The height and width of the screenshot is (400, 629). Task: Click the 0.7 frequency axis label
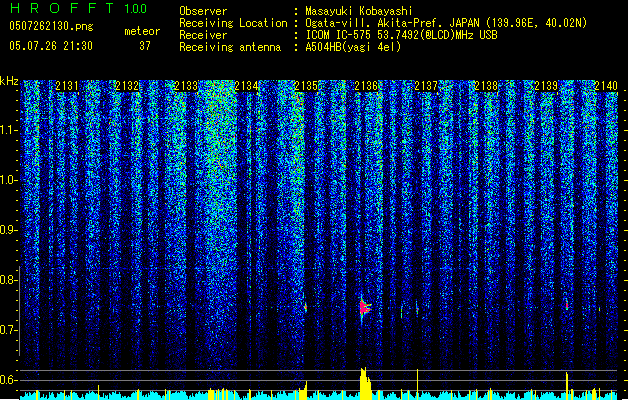9,330
